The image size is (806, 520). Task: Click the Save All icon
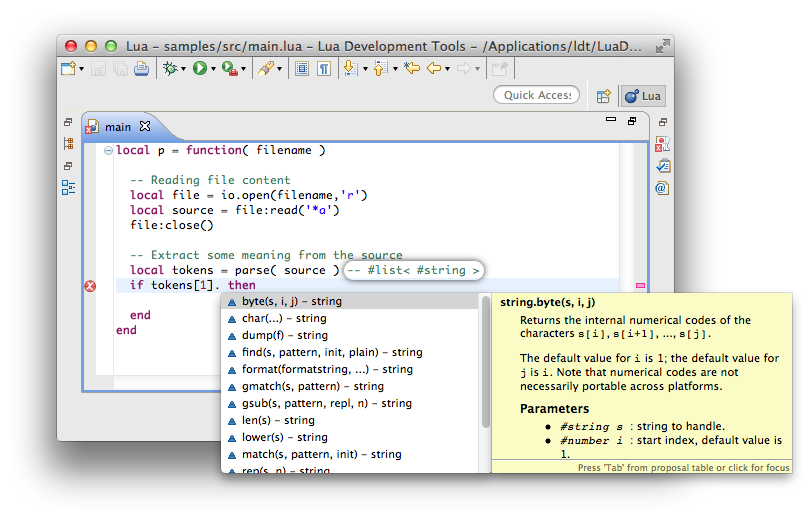pos(120,68)
